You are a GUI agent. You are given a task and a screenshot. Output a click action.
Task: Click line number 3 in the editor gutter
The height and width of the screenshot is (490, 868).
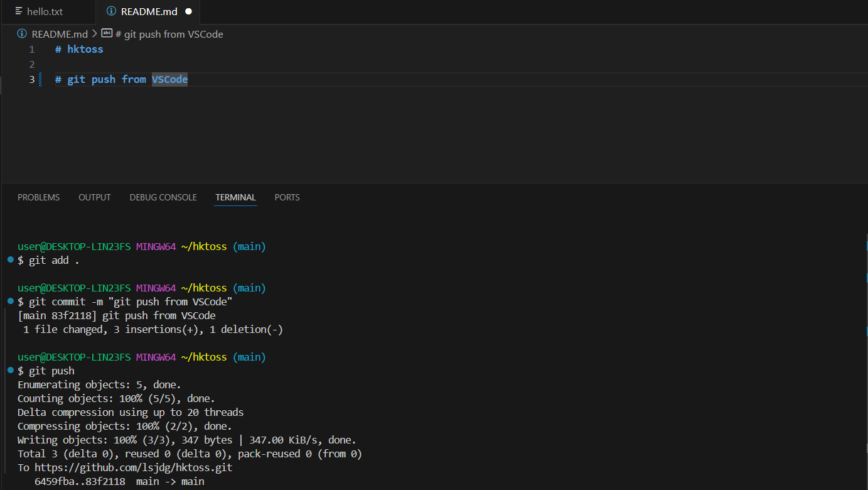point(32,79)
